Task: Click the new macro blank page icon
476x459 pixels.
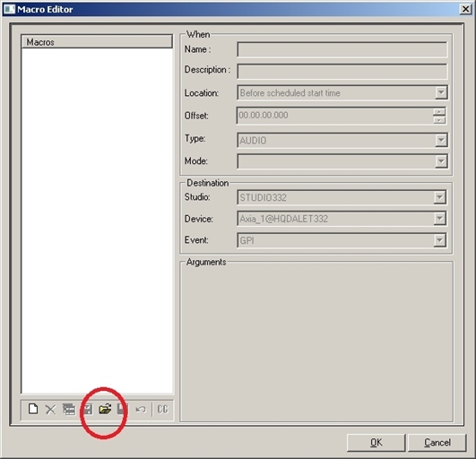Action: [x=33, y=409]
